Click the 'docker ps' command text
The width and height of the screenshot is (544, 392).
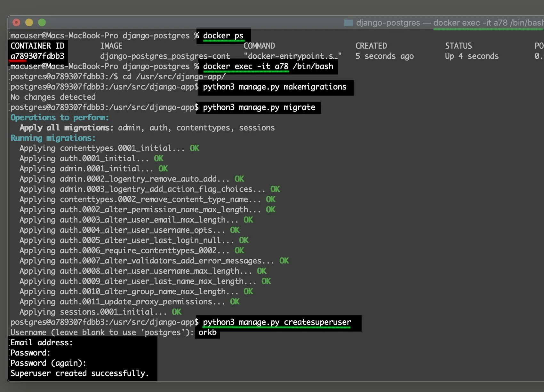tap(223, 35)
